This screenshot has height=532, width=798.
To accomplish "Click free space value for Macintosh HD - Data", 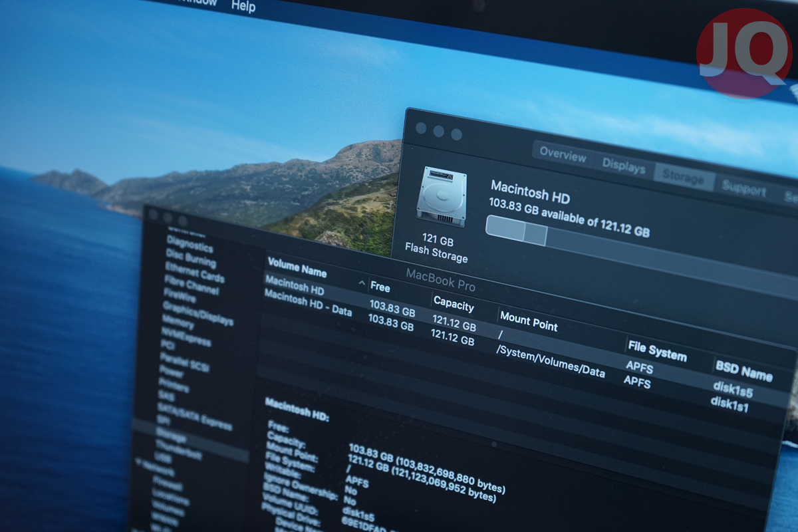I will click(391, 323).
